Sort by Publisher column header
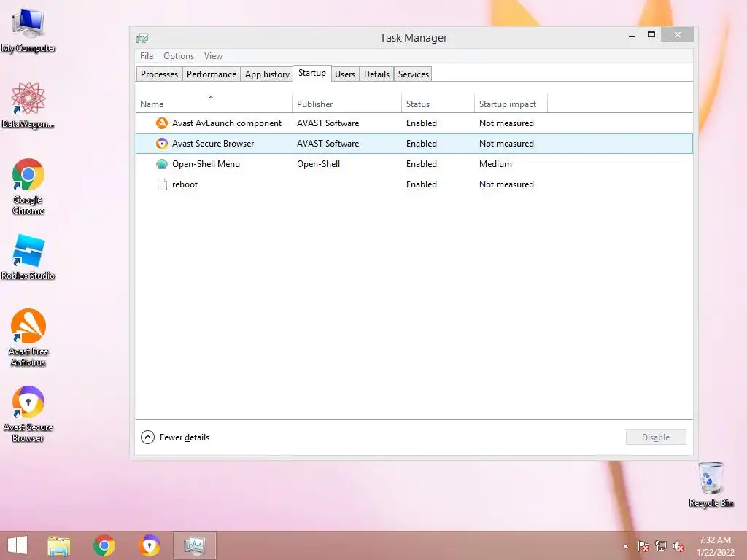Screen dimensions: 747x560 click(x=347, y=104)
